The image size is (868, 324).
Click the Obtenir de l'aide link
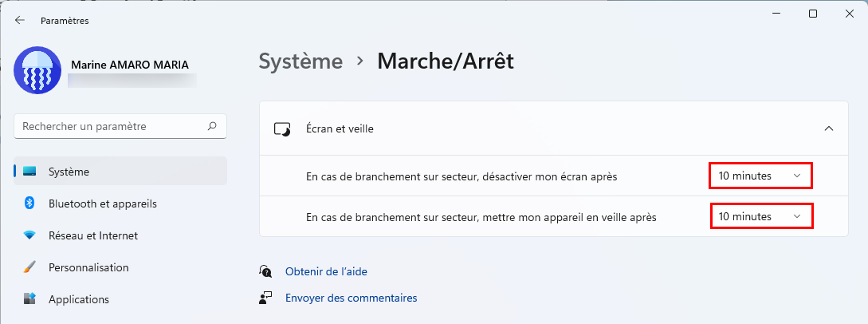tap(326, 272)
